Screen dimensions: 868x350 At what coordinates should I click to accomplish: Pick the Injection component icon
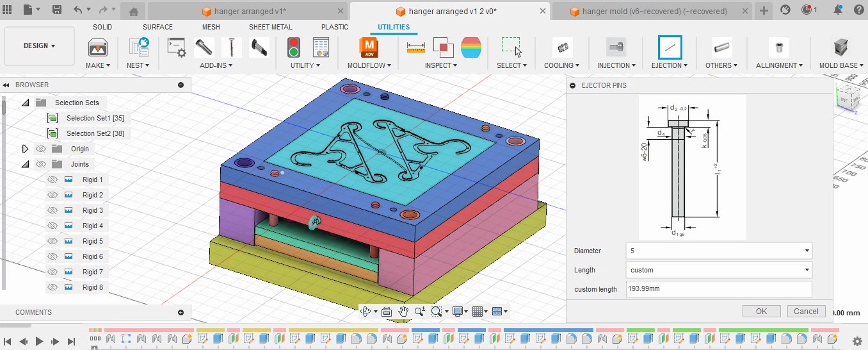click(616, 47)
